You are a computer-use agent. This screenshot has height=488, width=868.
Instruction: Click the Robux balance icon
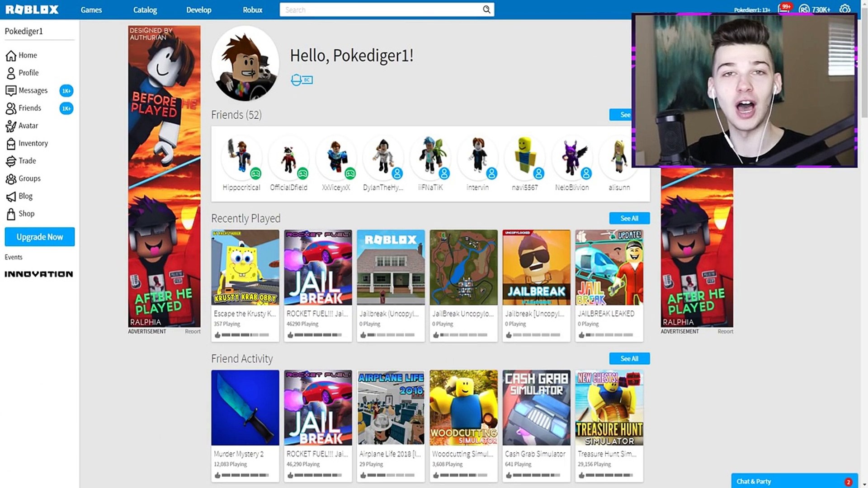tap(804, 9)
